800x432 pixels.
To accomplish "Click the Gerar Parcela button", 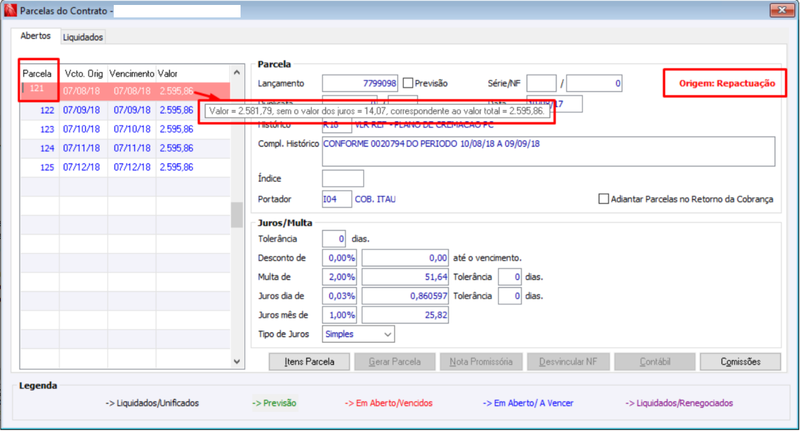I will pyautogui.click(x=395, y=362).
